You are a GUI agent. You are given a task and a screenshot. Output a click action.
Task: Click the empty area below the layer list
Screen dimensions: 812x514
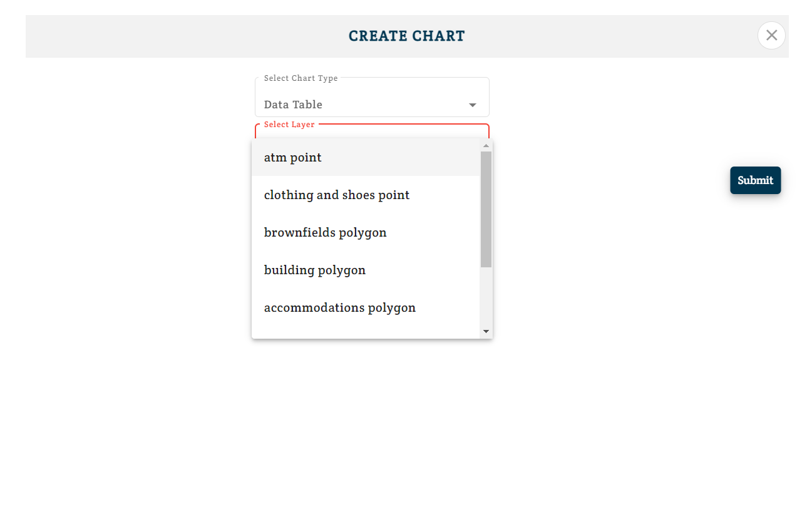click(372, 407)
